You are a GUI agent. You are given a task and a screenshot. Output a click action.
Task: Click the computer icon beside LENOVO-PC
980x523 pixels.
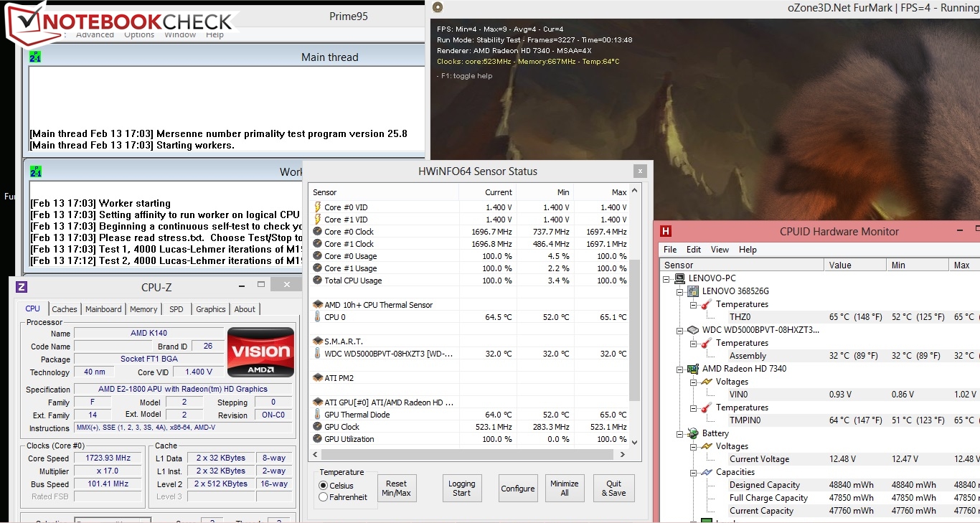[680, 278]
